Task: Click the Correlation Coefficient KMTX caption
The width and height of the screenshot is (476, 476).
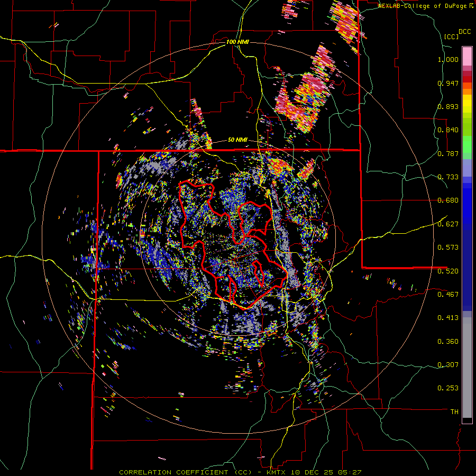Action: (x=240, y=472)
